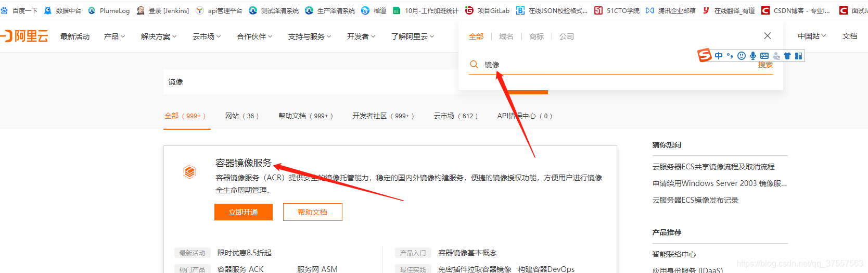Open Sogou emoji panel
Screen dimensions: 868x273
[x=742, y=56]
